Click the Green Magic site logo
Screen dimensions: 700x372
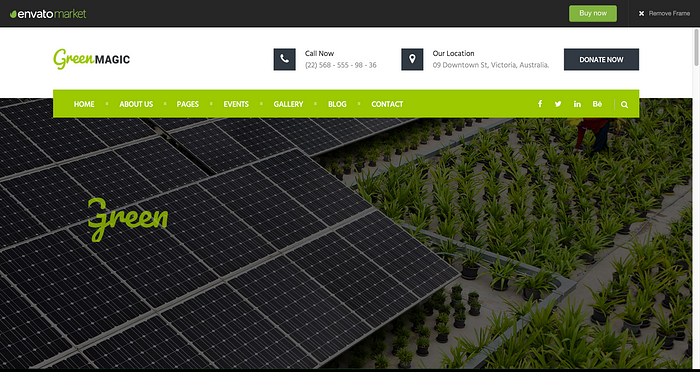point(92,59)
